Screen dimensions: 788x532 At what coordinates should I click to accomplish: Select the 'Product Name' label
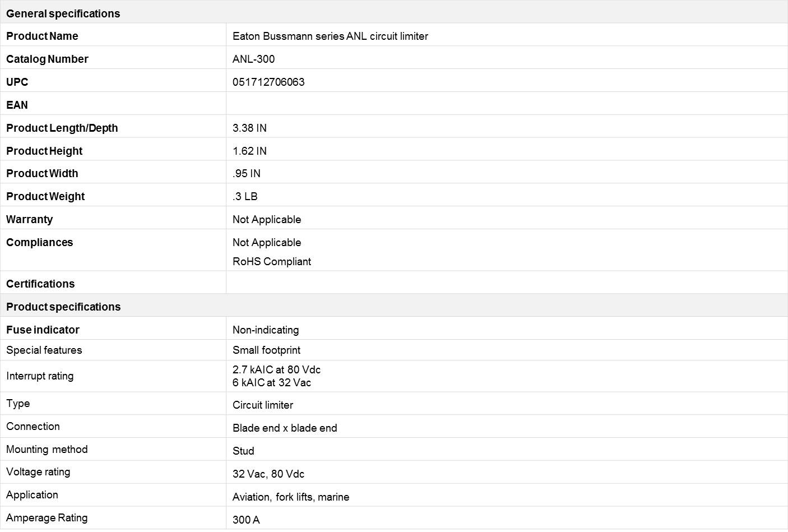pos(42,36)
